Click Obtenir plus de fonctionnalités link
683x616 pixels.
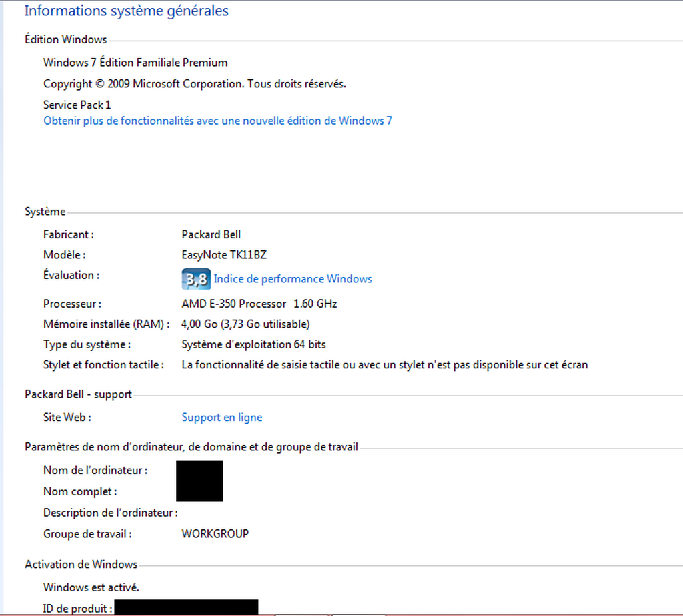(x=217, y=121)
